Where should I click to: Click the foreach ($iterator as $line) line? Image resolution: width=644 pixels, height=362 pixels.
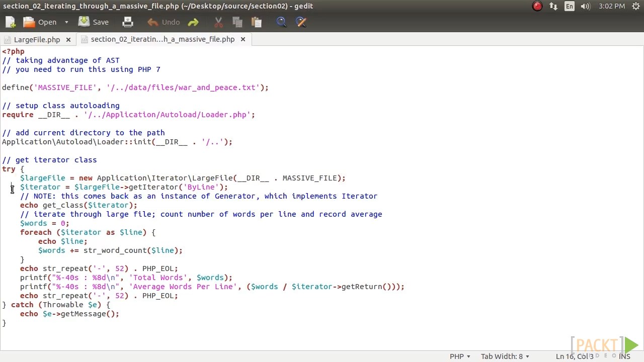pos(88,232)
